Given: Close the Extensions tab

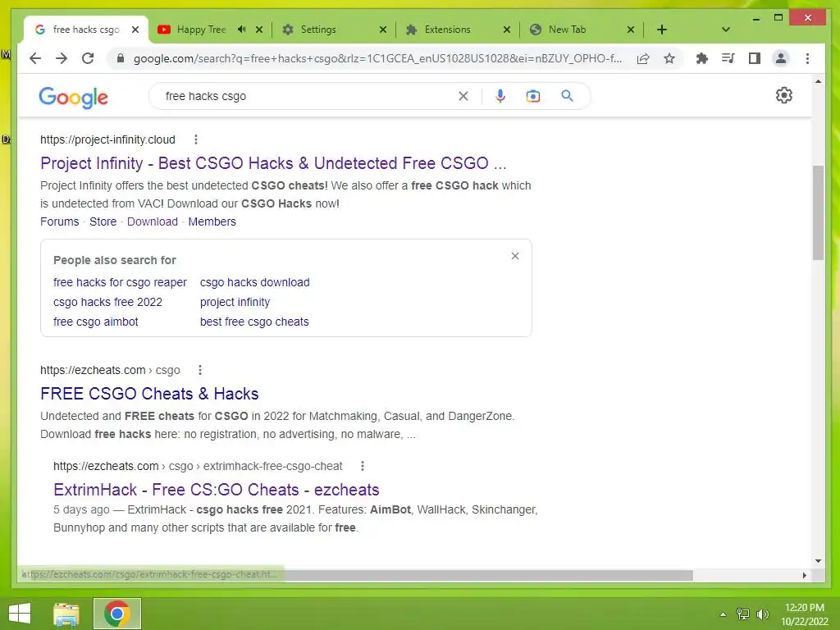Looking at the screenshot, I should pos(507,30).
